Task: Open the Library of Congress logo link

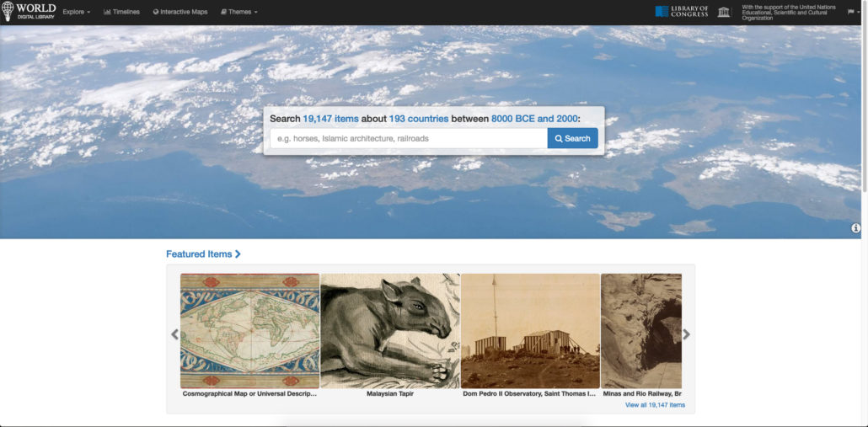Action: point(682,12)
